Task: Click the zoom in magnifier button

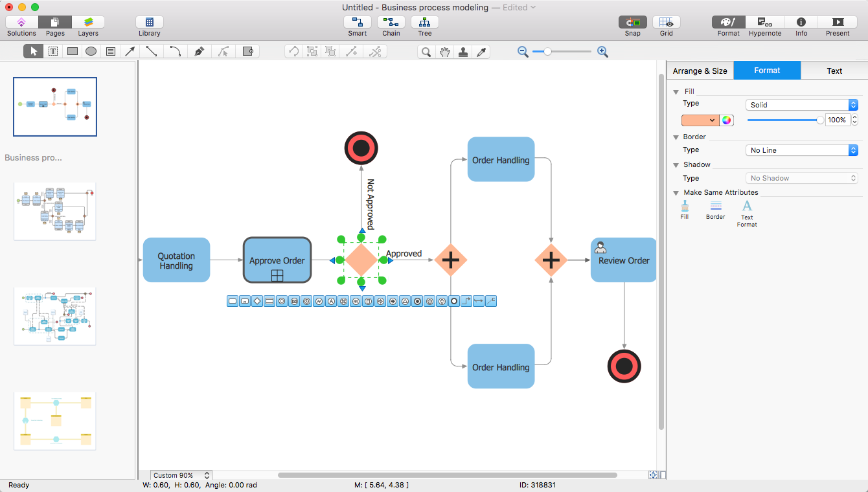Action: click(602, 52)
